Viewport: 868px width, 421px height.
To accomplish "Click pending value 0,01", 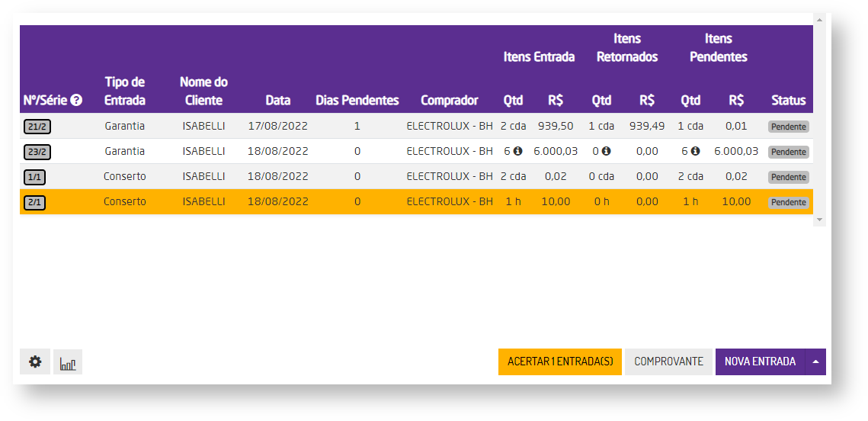I will [x=736, y=127].
